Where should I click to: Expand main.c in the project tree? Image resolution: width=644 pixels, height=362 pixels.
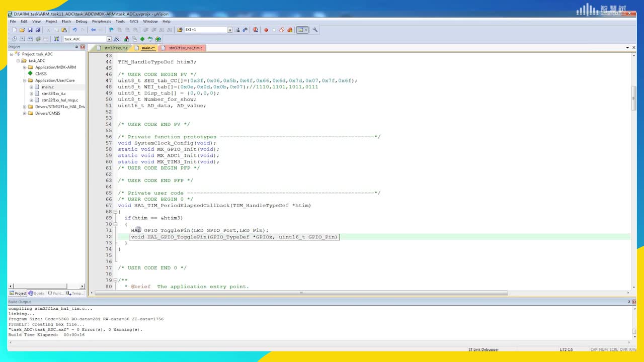31,86
